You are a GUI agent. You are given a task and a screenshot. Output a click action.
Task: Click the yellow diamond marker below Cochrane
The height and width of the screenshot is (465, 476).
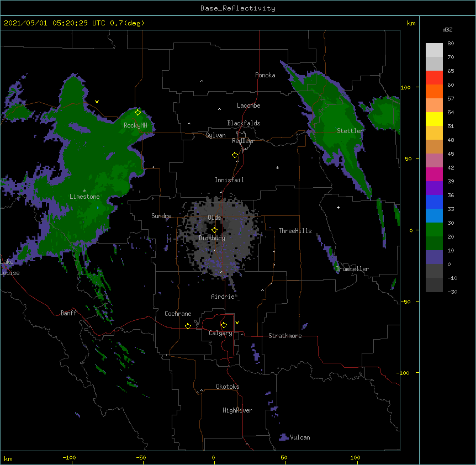click(x=188, y=326)
